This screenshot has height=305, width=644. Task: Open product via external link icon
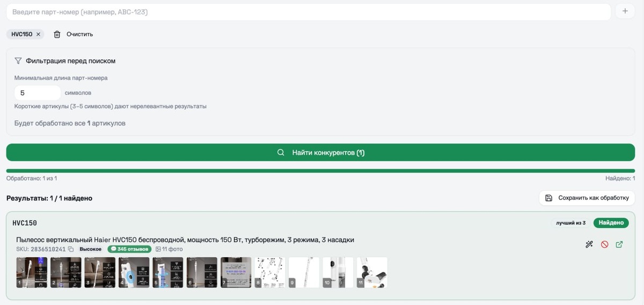(x=619, y=244)
